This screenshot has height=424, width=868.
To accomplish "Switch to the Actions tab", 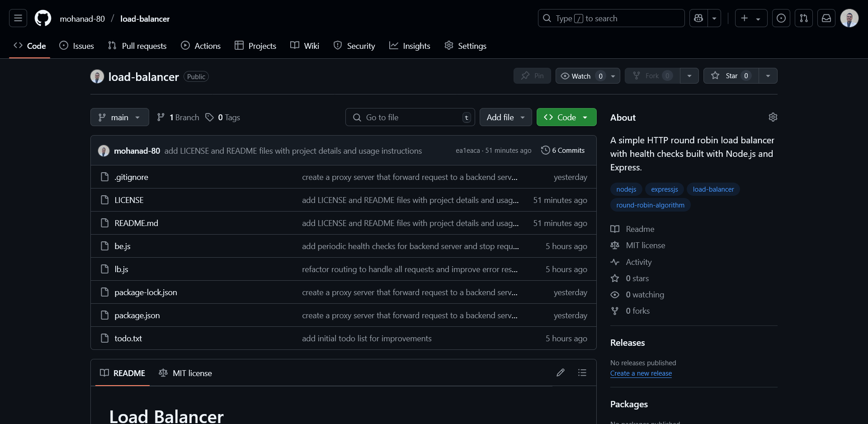I will point(201,45).
